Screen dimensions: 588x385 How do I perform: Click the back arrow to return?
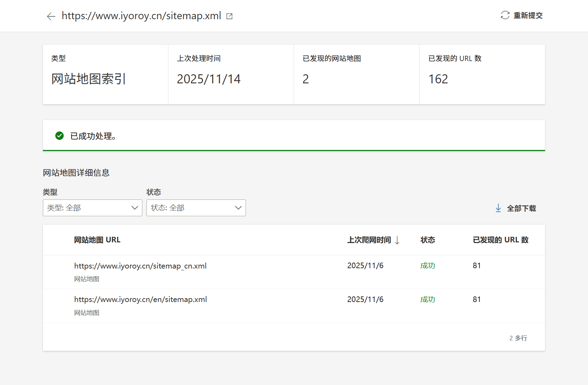click(51, 16)
